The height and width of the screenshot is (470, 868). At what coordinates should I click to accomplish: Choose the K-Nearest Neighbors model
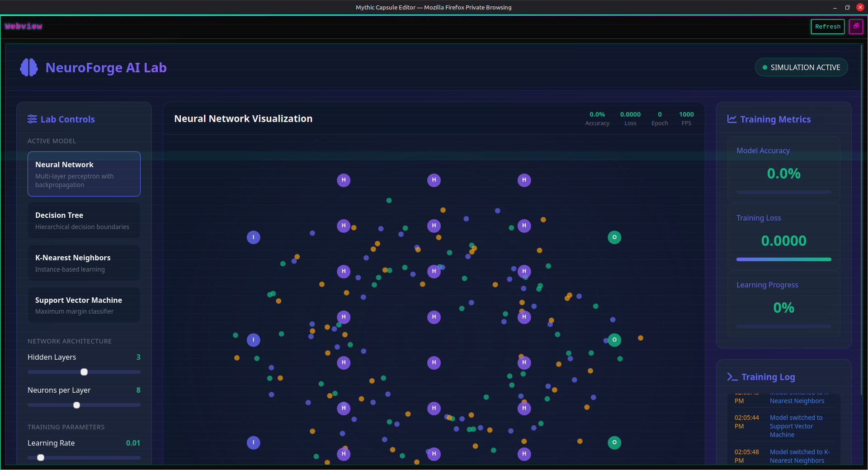point(84,263)
